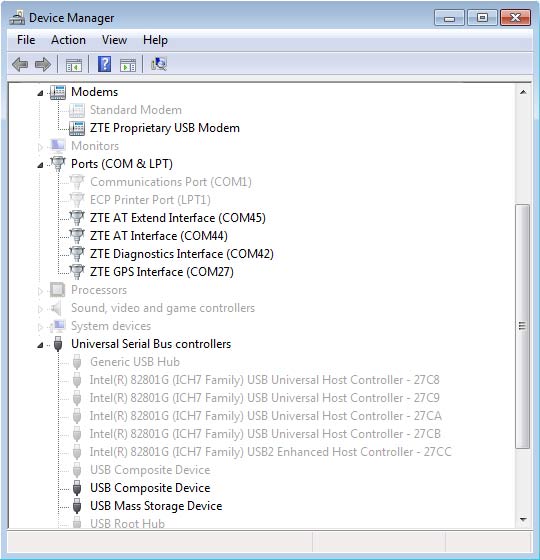
Task: Minimize the Device Manager window
Action: coord(449,18)
